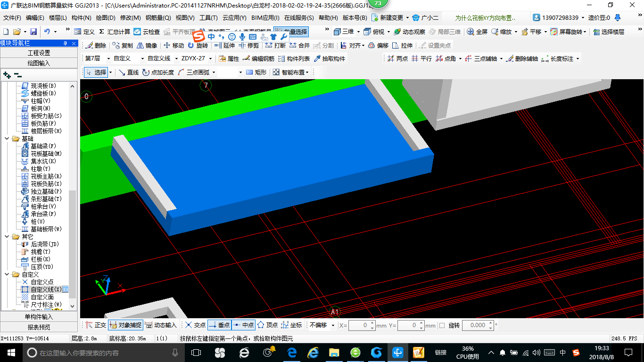Select the Copy (复制) tool
Viewport: 644px width, 362px height.
[x=123, y=46]
